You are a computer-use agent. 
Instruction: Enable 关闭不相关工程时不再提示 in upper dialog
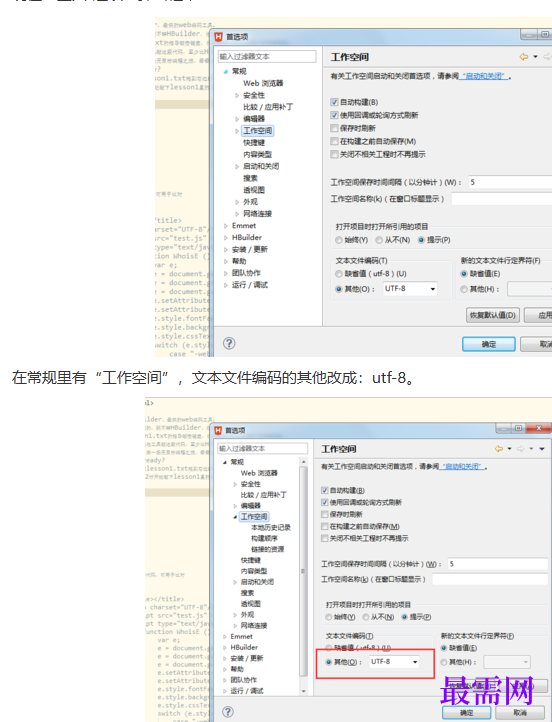click(334, 154)
